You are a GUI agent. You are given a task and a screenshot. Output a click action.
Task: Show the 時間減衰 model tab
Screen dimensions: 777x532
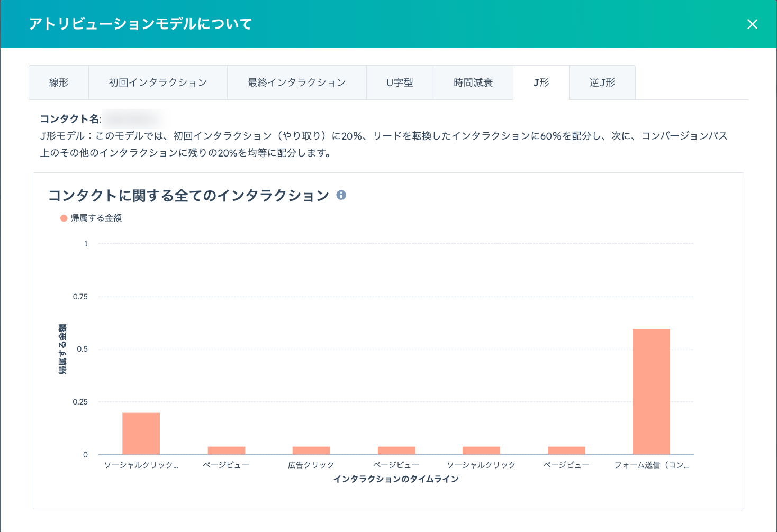click(473, 82)
